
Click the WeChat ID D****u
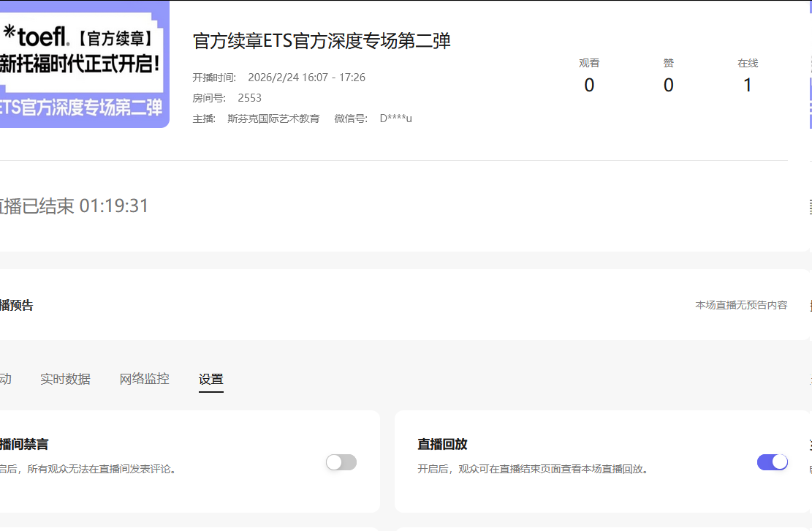(395, 118)
